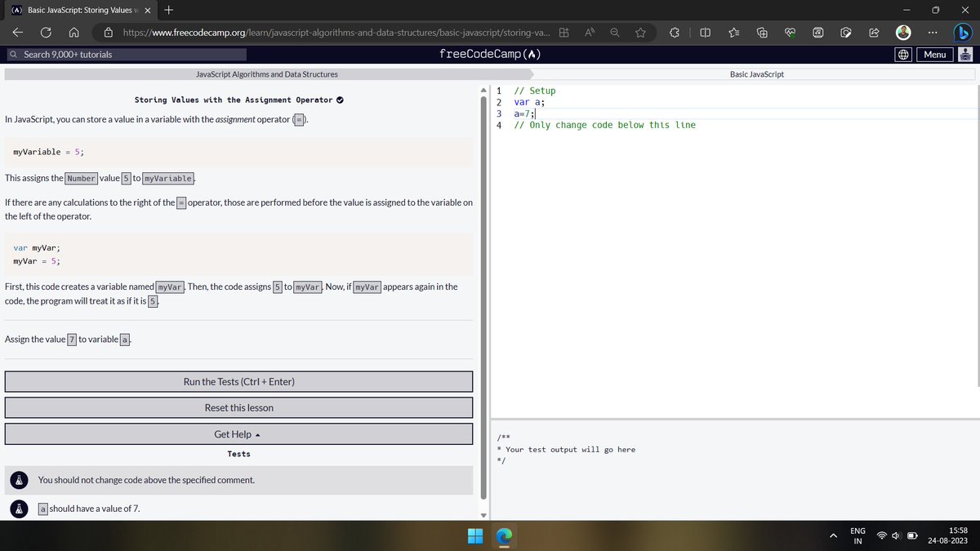Click '// Only change code below this line'
This screenshot has width=980, height=551.
604,125
